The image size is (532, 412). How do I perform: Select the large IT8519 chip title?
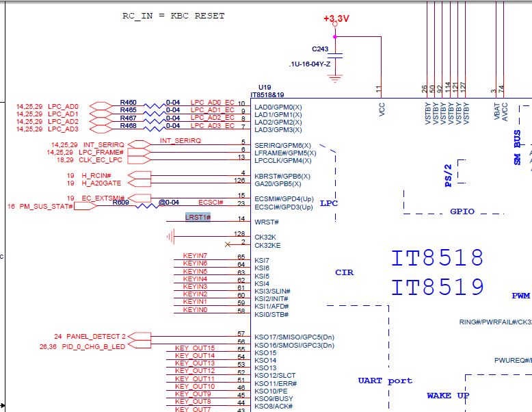coord(438,287)
